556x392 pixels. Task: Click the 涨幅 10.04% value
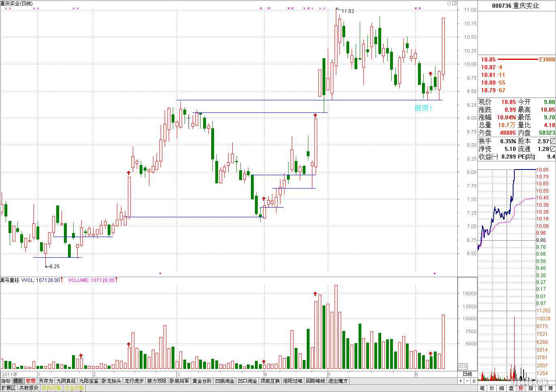(497, 117)
